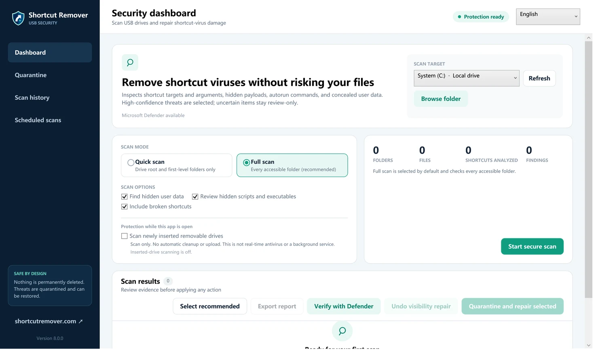Click the Protection ready status badge

pos(481,17)
